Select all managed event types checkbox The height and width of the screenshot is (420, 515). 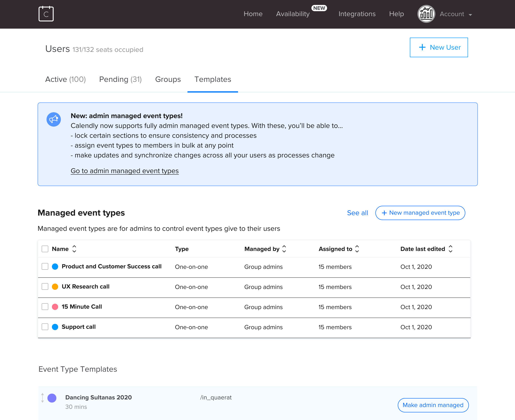pyautogui.click(x=45, y=249)
